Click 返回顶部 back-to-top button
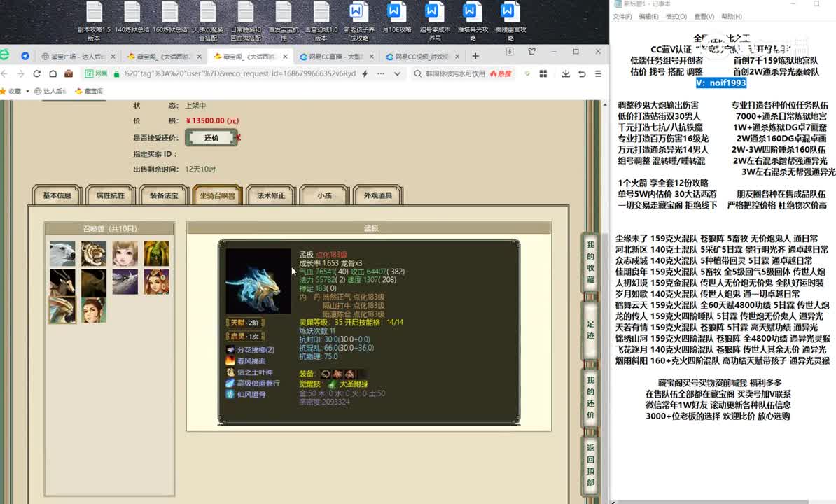Viewport: 836px width, 504px height. pyautogui.click(x=590, y=465)
